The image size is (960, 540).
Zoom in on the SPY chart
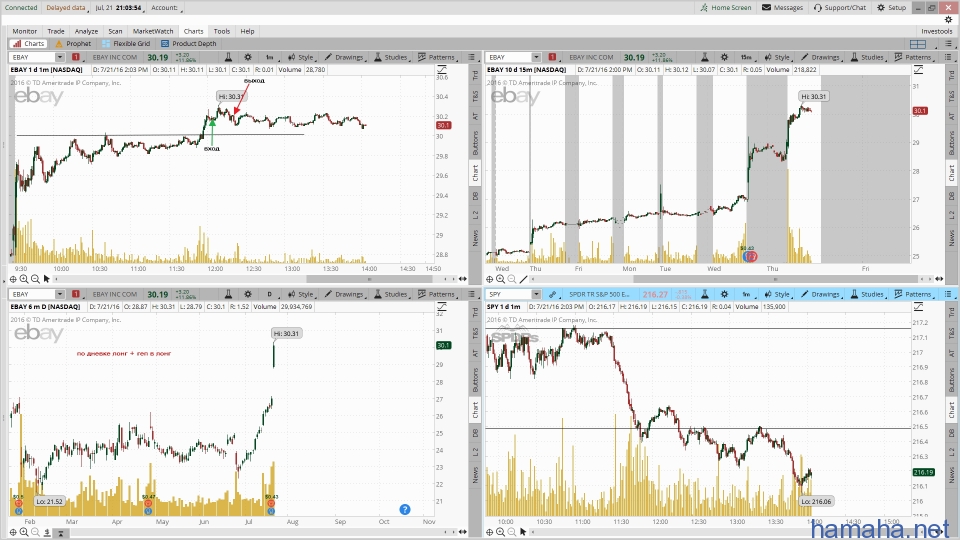pyautogui.click(x=500, y=532)
